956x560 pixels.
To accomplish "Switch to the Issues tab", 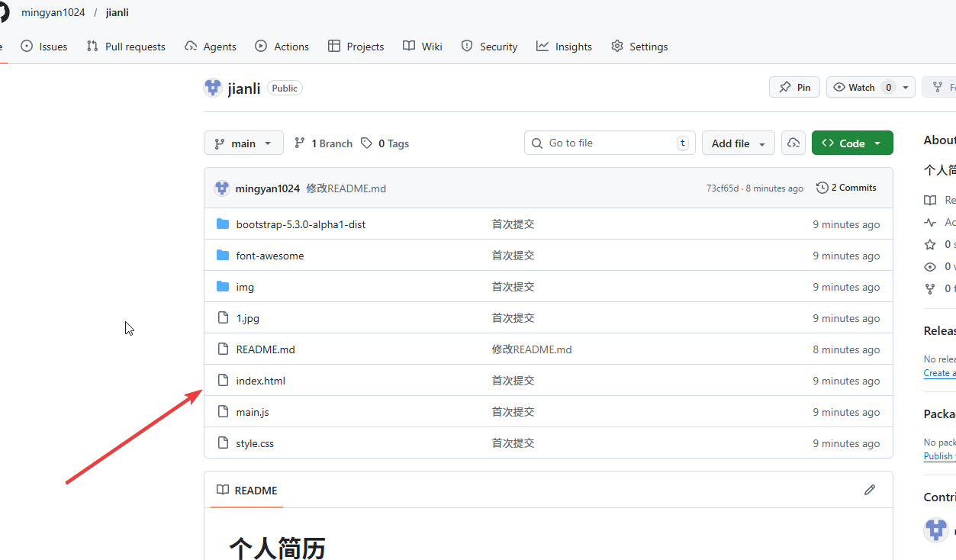I will pyautogui.click(x=44, y=47).
